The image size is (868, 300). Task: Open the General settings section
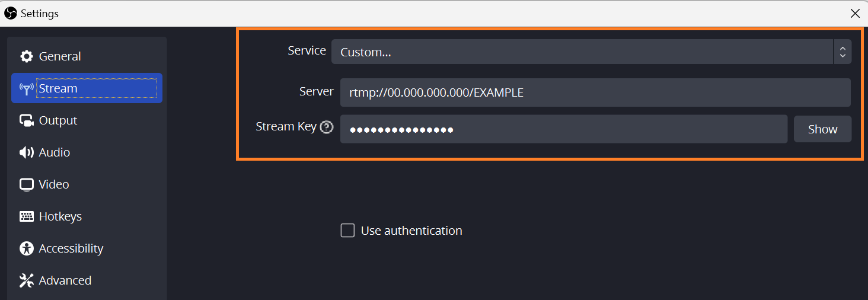click(x=87, y=56)
